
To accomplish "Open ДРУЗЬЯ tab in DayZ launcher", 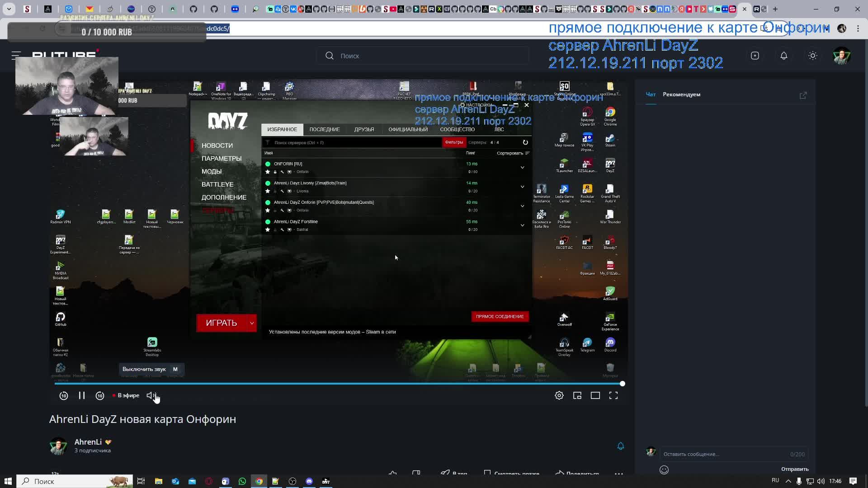I will click(x=364, y=129).
